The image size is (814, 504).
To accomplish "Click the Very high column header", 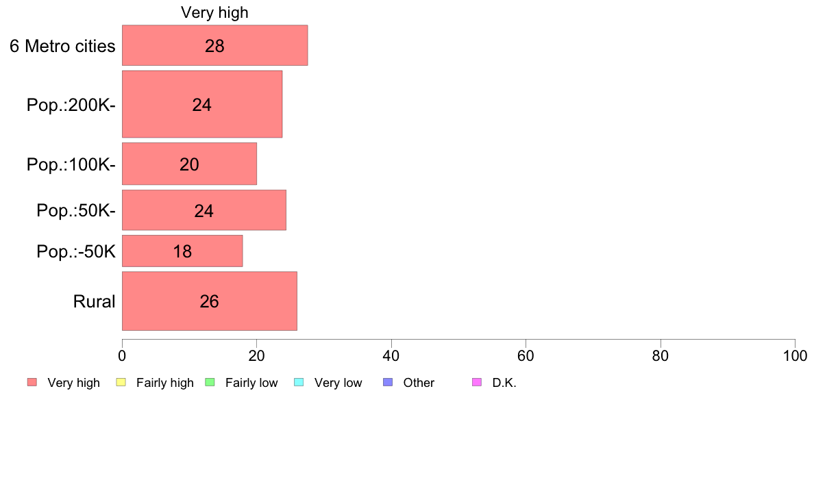I will click(214, 12).
